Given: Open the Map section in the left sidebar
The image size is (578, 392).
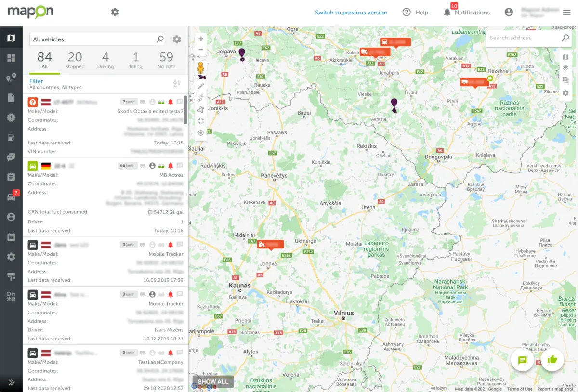Looking at the screenshot, I should click(11, 38).
